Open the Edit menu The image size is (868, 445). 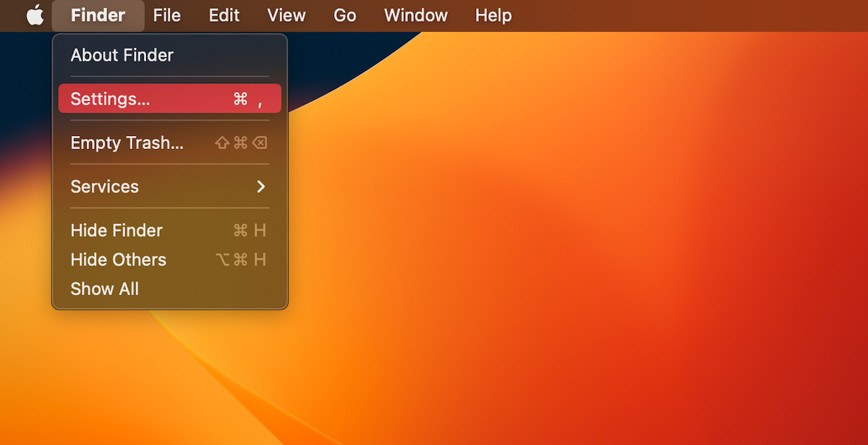pos(224,15)
